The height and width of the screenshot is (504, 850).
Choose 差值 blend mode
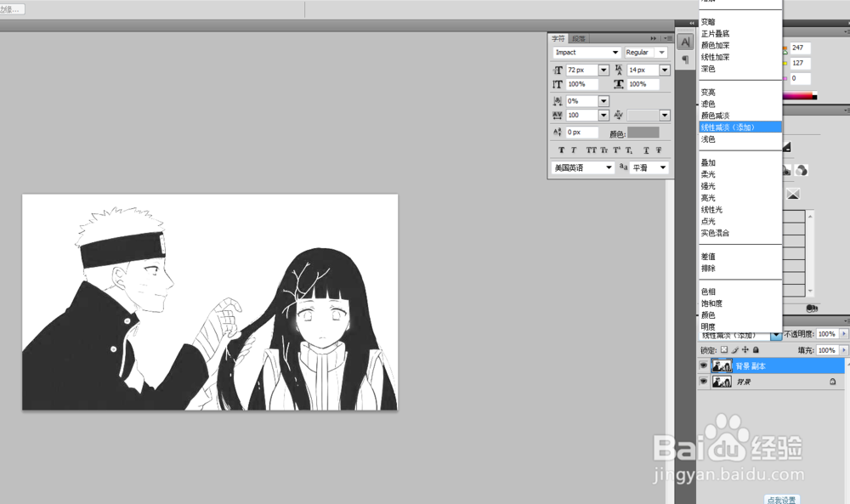tap(708, 257)
